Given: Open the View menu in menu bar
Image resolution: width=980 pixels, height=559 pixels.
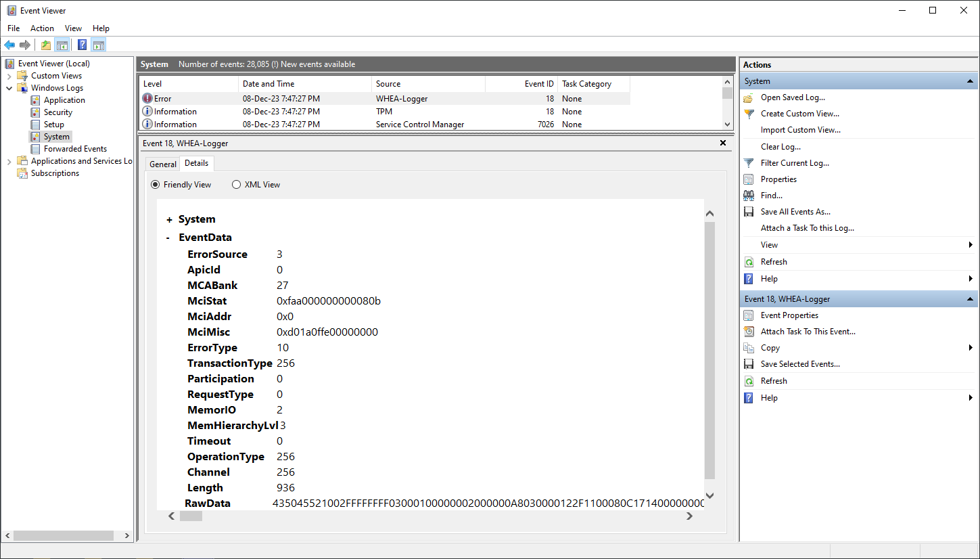Looking at the screenshot, I should (x=73, y=28).
